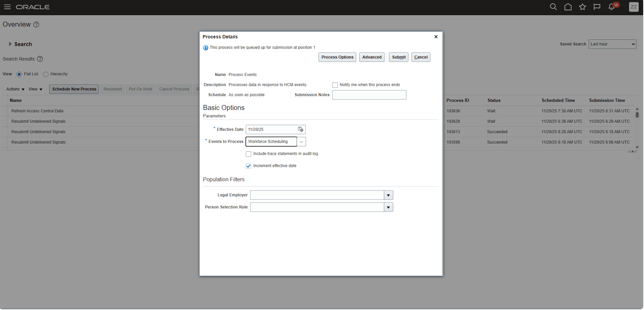Screen dimensions: 644x310
Task: Open favorites and recent items star
Action: click(582, 7)
